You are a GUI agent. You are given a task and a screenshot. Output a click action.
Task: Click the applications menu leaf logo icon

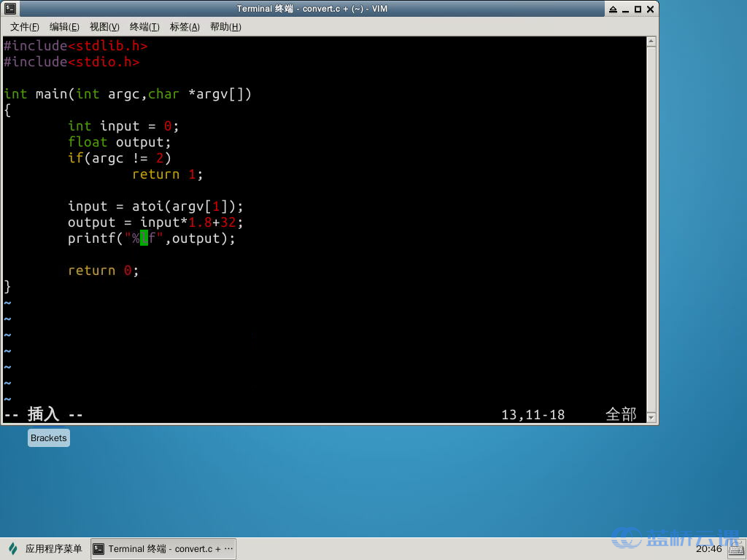(13, 549)
